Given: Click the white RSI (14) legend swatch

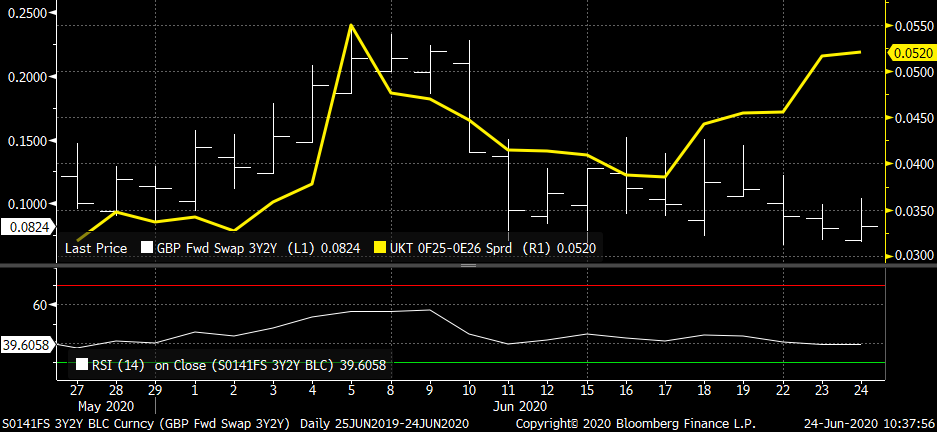Looking at the screenshot, I should coord(81,365).
